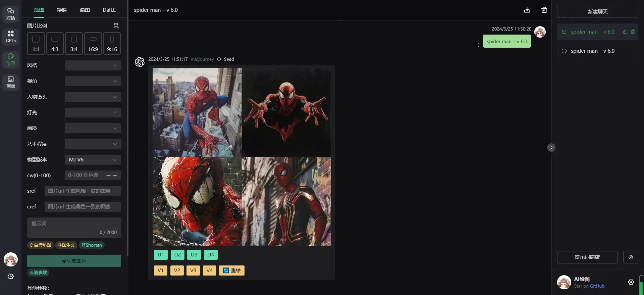The height and width of the screenshot is (295, 644).
Task: Open the GitHub link
Action: (x=597, y=286)
